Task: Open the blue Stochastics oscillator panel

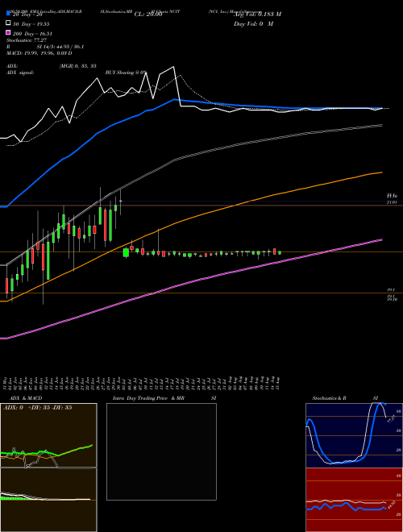Action: 354,435
